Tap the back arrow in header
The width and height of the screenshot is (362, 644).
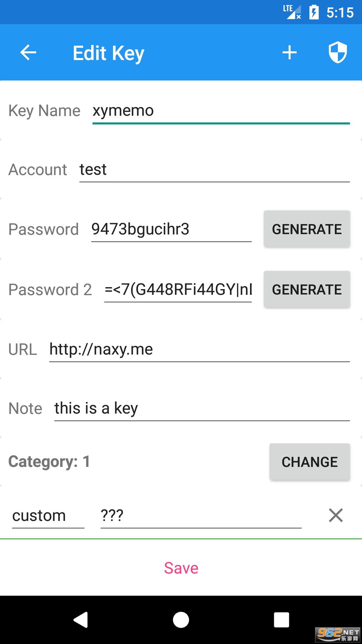[28, 53]
